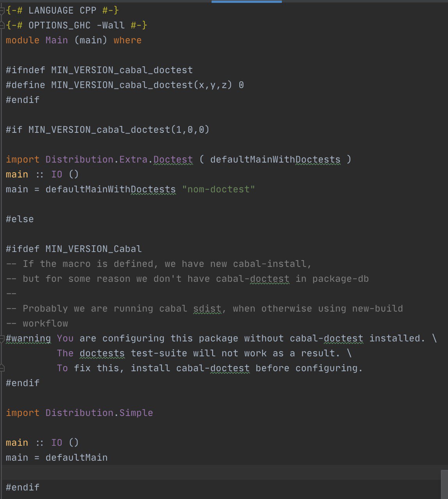Click 'installed.' at end of warning line
Screen dimensions: 448x499
pyautogui.click(x=397, y=338)
